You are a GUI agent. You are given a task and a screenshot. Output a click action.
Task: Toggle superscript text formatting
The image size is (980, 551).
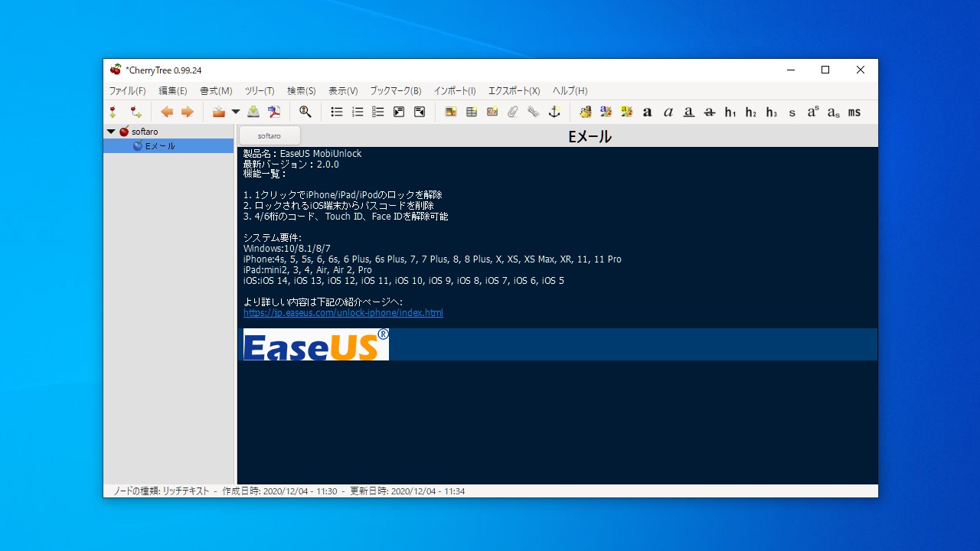(813, 112)
